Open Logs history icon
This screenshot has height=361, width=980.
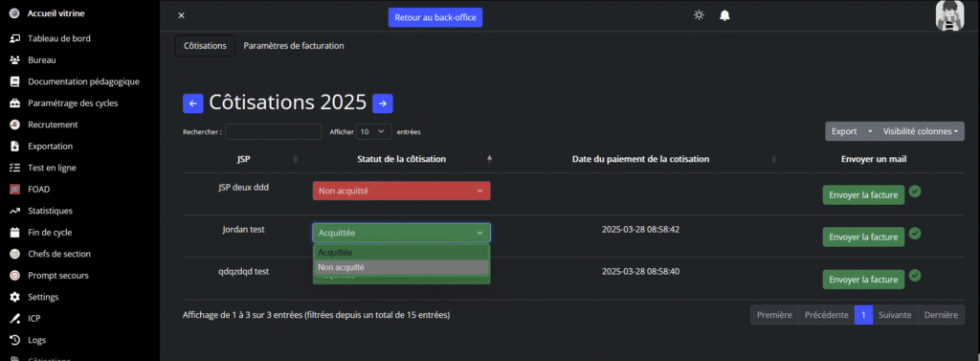[15, 340]
